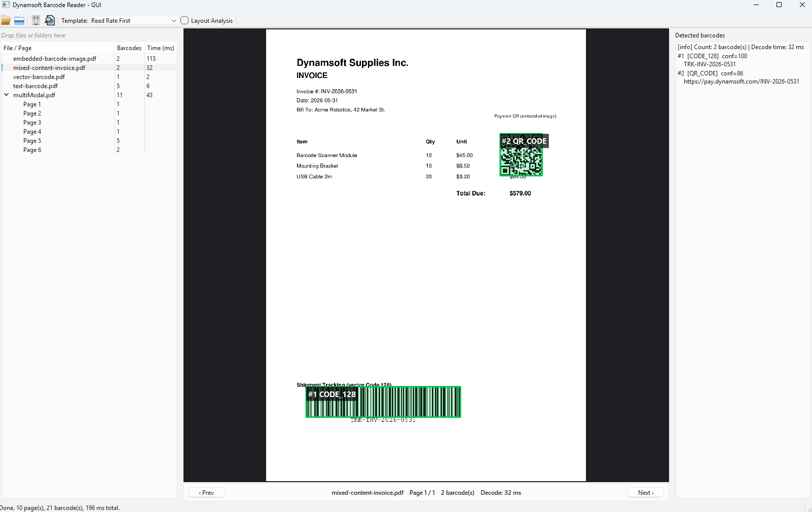The height and width of the screenshot is (512, 812).
Task: Select the pay.dynamsoft.com URL result value
Action: pos(742,82)
